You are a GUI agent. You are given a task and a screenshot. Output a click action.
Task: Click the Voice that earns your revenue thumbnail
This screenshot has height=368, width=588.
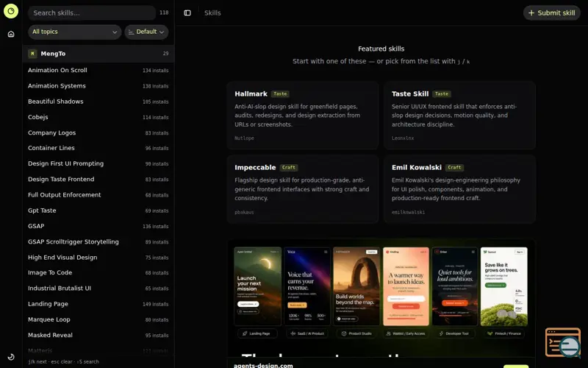click(306, 286)
